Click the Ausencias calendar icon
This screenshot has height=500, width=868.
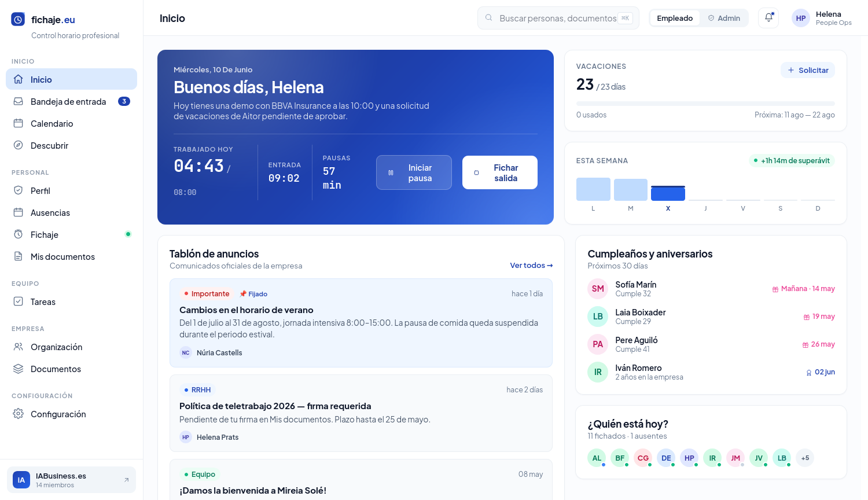[19, 212]
